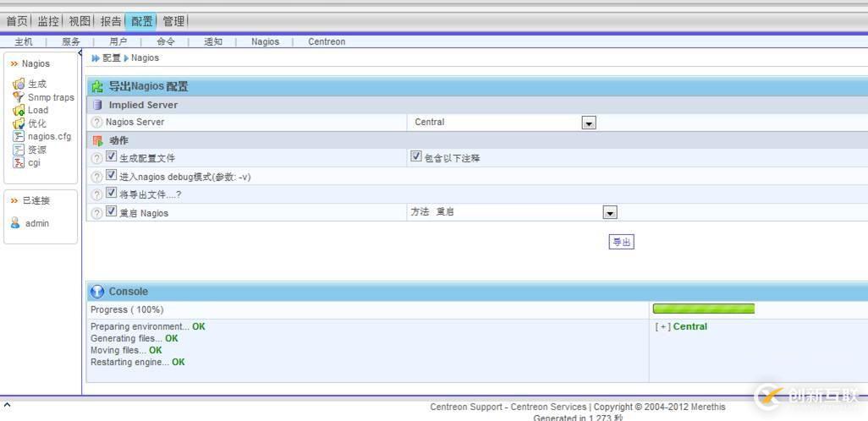This screenshot has width=868, height=421.
Task: Click the footer caret expand arrow
Action: 7,405
